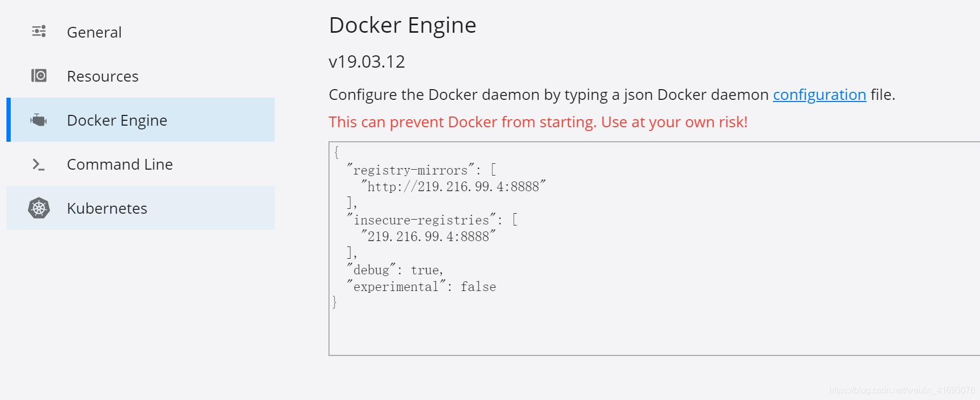
Task: Click the "registry-mirrors" key line
Action: [x=422, y=170]
